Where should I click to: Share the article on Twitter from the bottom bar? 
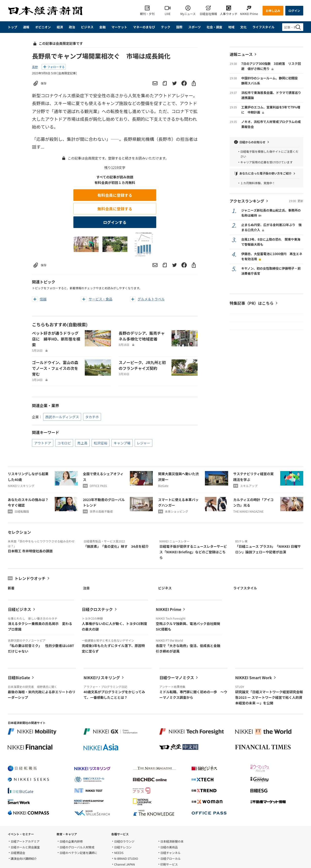pyautogui.click(x=174, y=265)
